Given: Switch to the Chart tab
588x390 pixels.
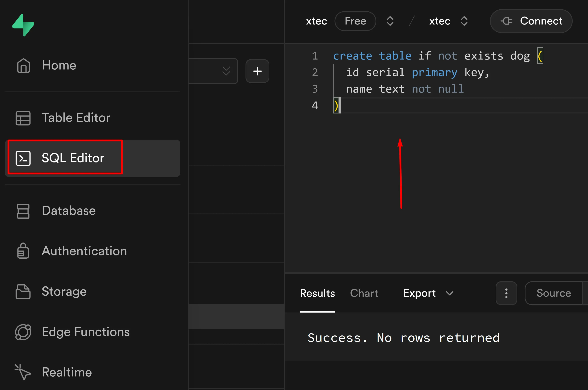Looking at the screenshot, I should 364,293.
